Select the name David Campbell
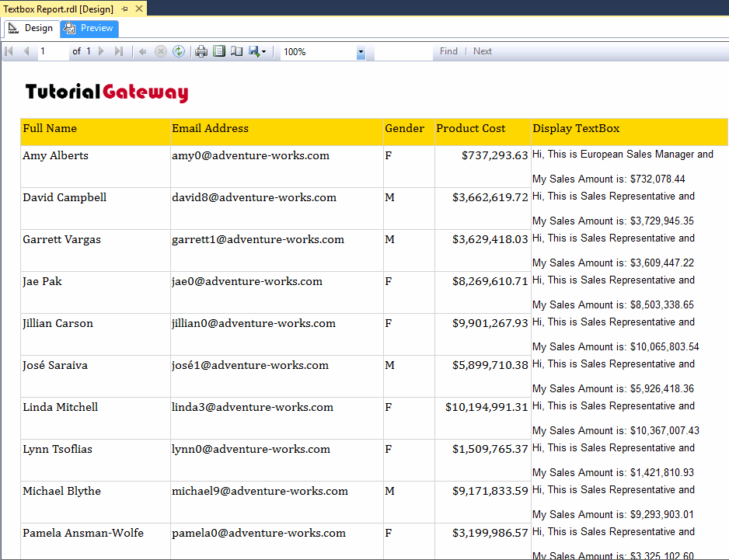Viewport: 729px width, 560px height. tap(65, 197)
